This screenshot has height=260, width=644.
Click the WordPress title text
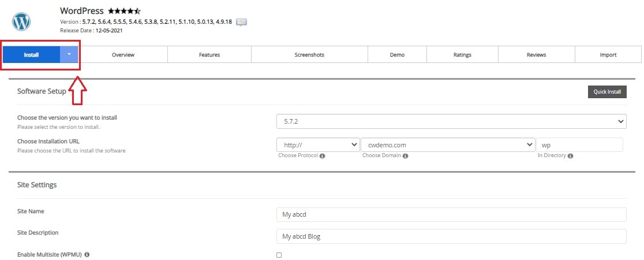tap(82, 11)
